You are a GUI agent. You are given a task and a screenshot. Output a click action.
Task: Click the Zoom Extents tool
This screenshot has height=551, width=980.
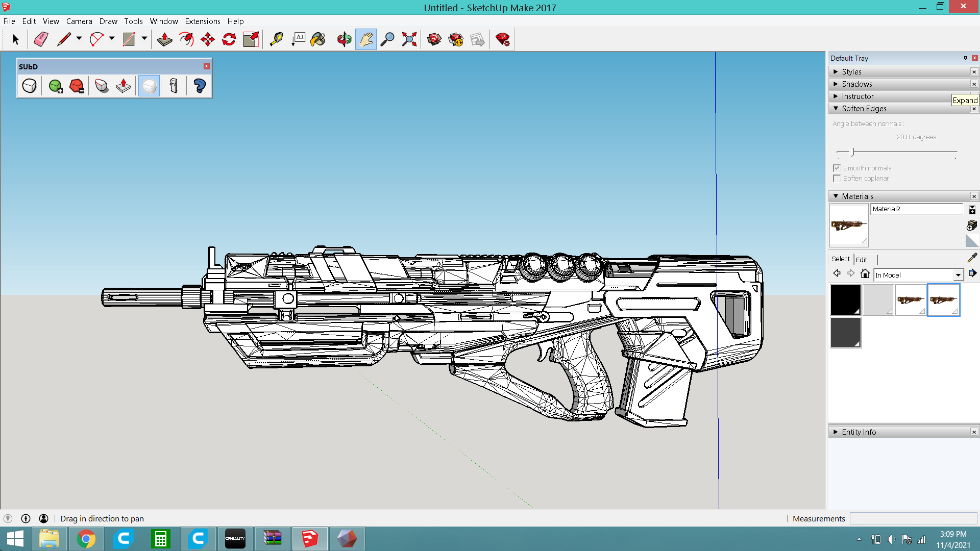409,39
